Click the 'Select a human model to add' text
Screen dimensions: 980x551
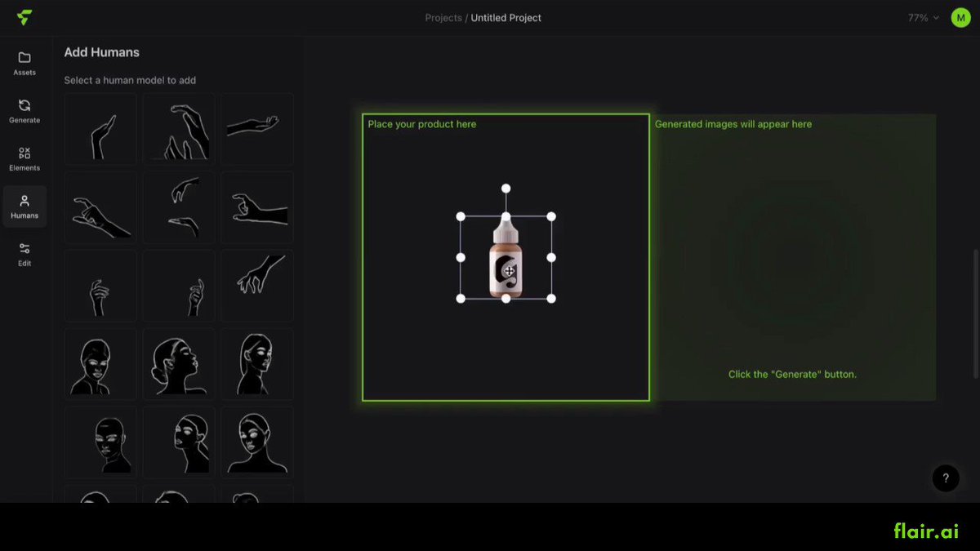tap(130, 80)
